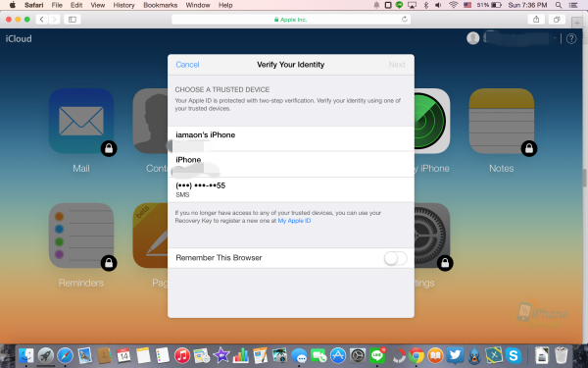Viewport: 588px width, 368px height.
Task: Follow the My Apple ID link
Action: coord(294,221)
